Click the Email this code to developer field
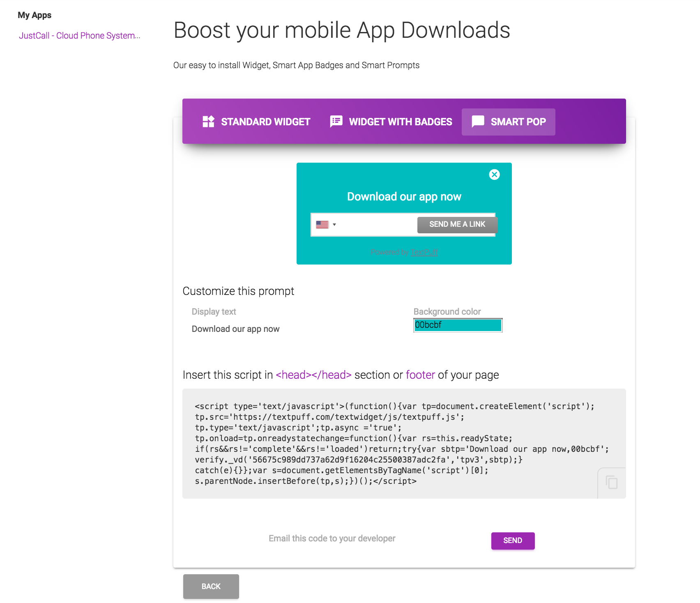The width and height of the screenshot is (700, 603). pos(332,539)
